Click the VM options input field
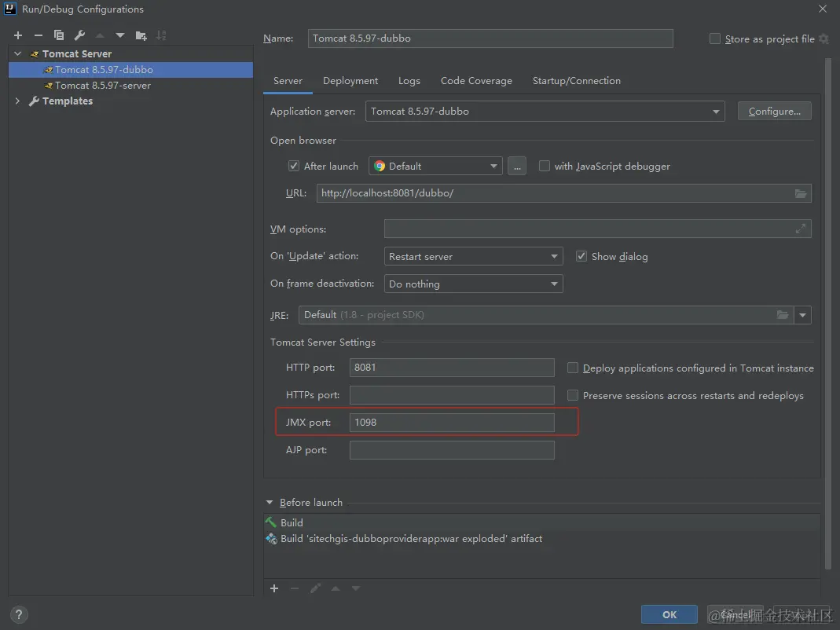 (x=597, y=229)
